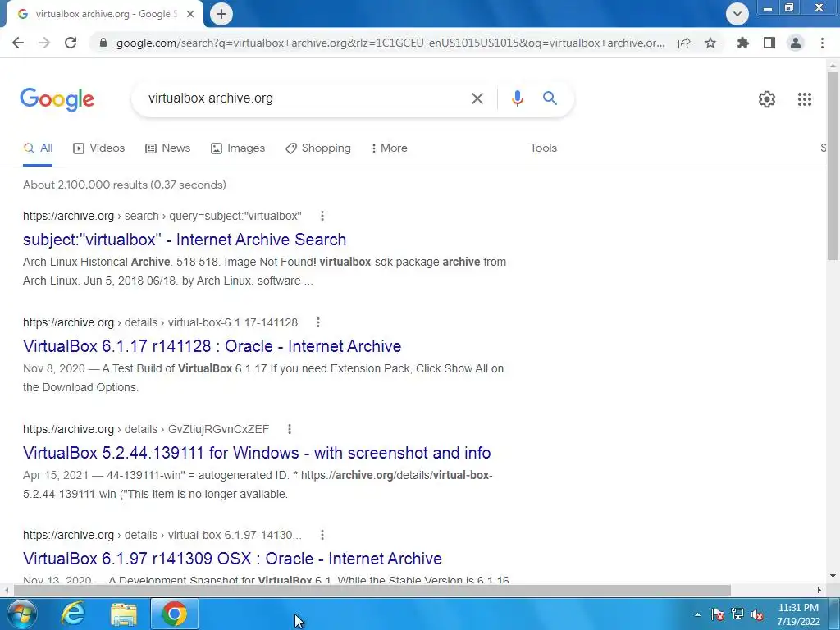
Task: Go to Google homepage via logo
Action: click(57, 99)
